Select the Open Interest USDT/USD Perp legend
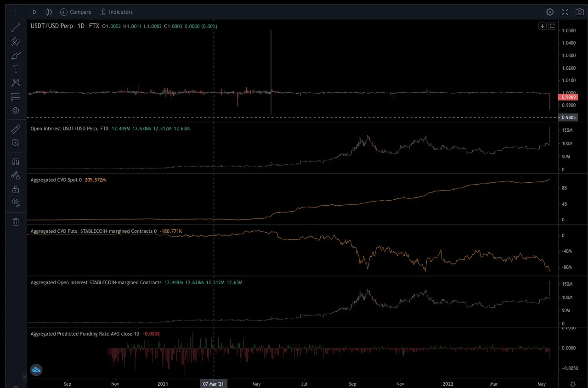 (69, 129)
